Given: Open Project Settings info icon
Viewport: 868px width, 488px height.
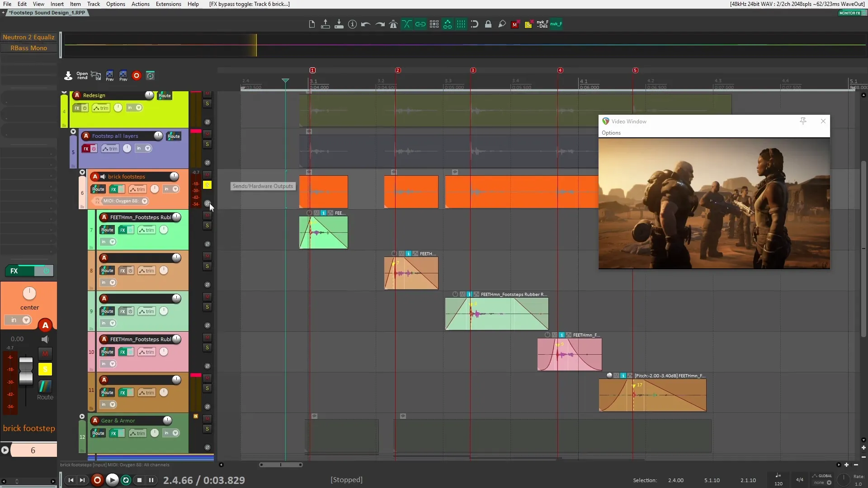Looking at the screenshot, I should (x=352, y=24).
